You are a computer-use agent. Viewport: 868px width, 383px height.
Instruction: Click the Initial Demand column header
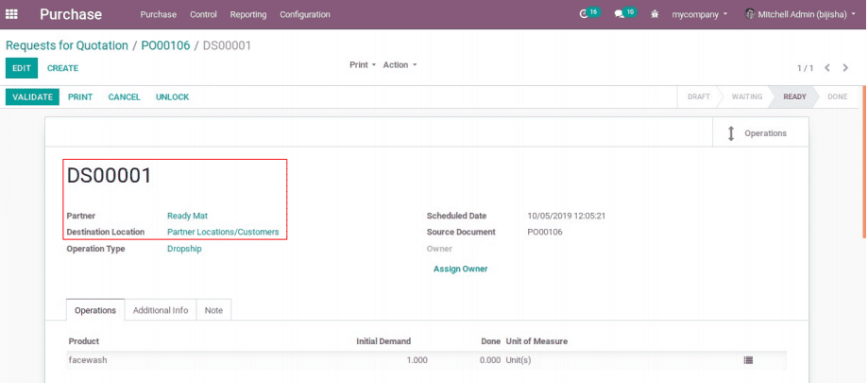383,341
